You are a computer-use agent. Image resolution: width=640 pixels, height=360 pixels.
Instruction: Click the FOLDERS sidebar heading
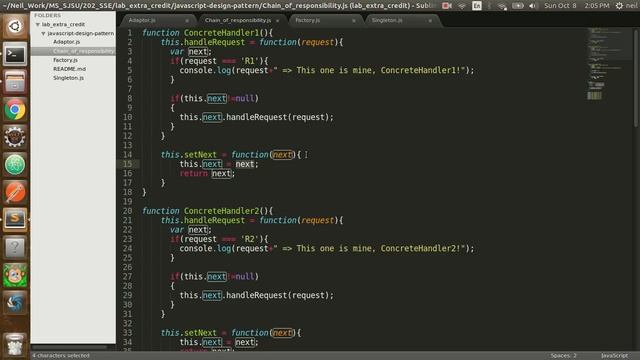[47, 16]
